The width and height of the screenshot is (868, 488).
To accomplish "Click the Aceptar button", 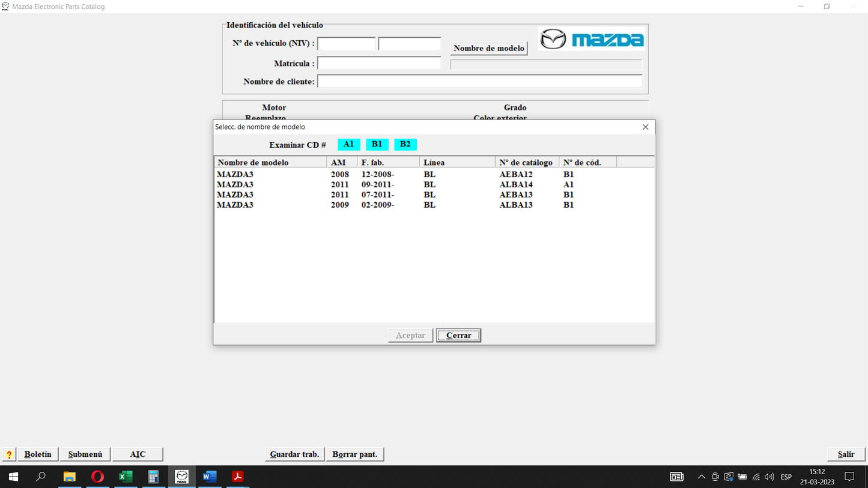I will click(x=410, y=336).
